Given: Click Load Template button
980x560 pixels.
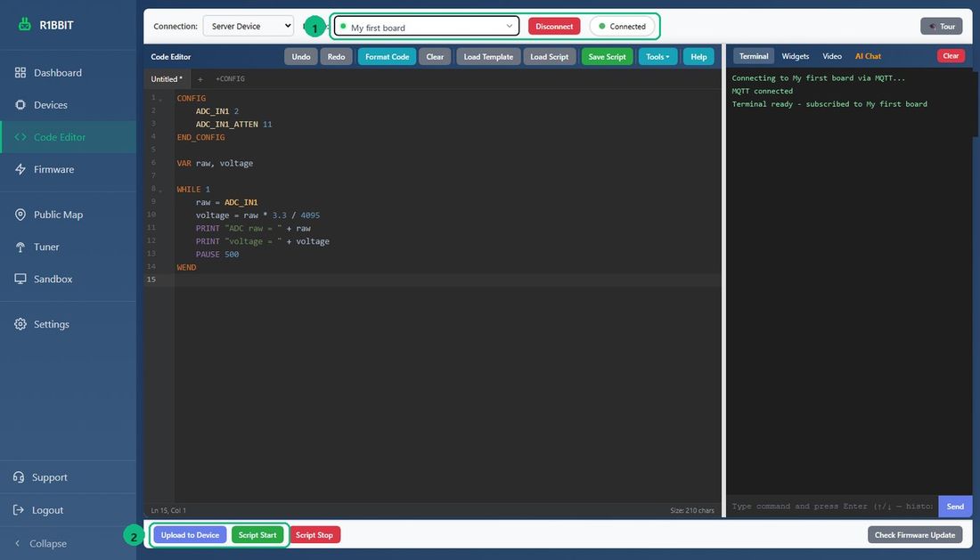Looking at the screenshot, I should click(x=488, y=57).
